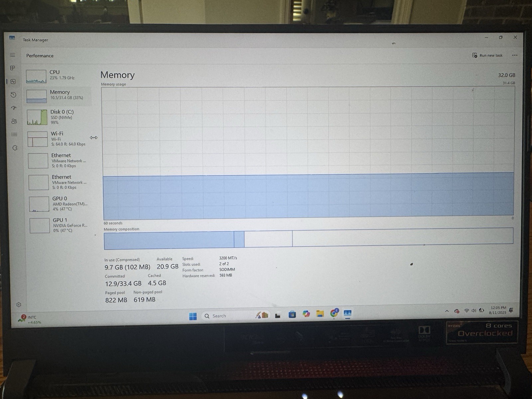Open the notification bell icon
This screenshot has width=532, height=399.
[511, 310]
